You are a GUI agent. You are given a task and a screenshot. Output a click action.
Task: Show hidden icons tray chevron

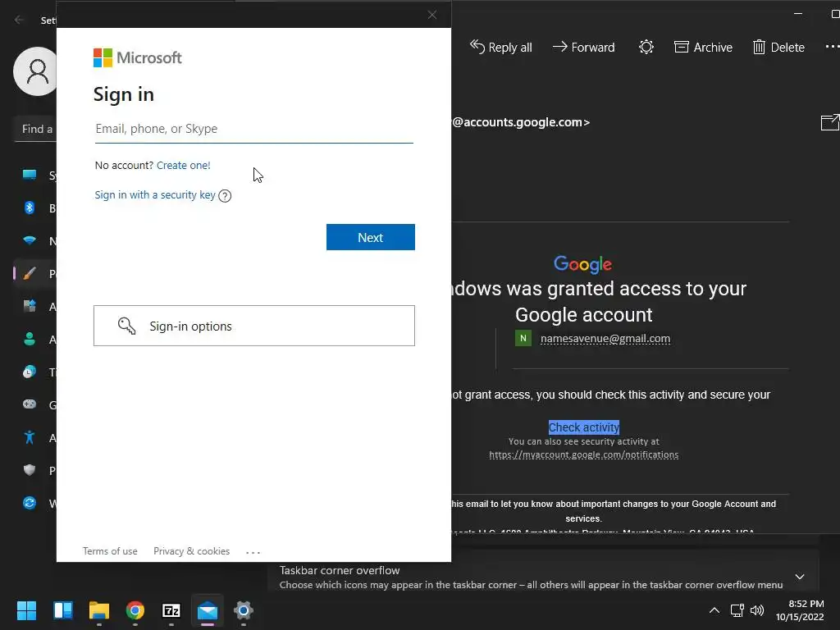pos(714,610)
